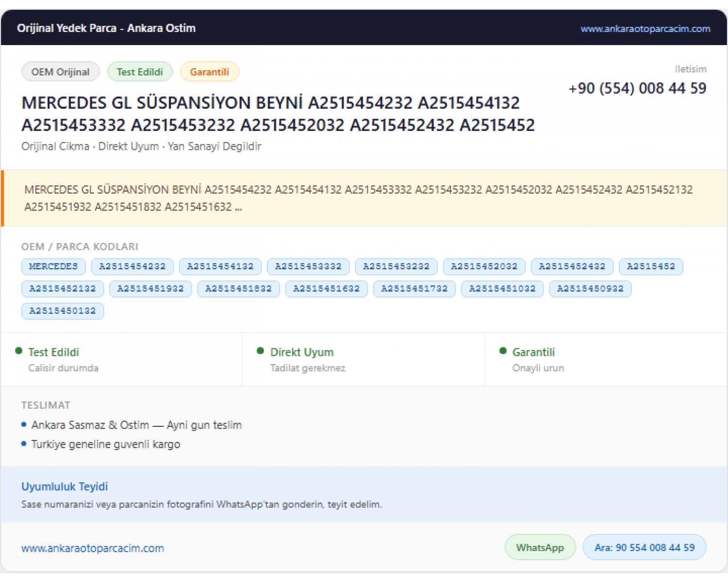Open www.ankaraotoparcacim.com link in header
The height and width of the screenshot is (582, 728).
point(645,29)
